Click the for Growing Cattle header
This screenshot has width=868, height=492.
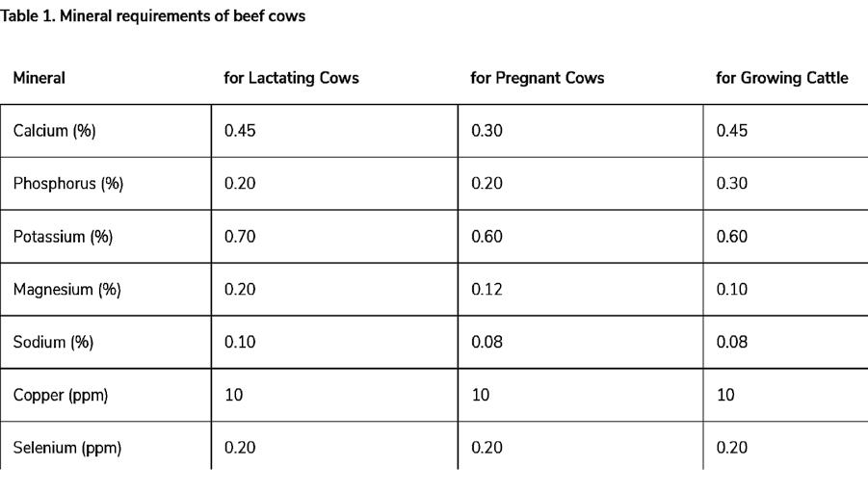click(x=781, y=78)
